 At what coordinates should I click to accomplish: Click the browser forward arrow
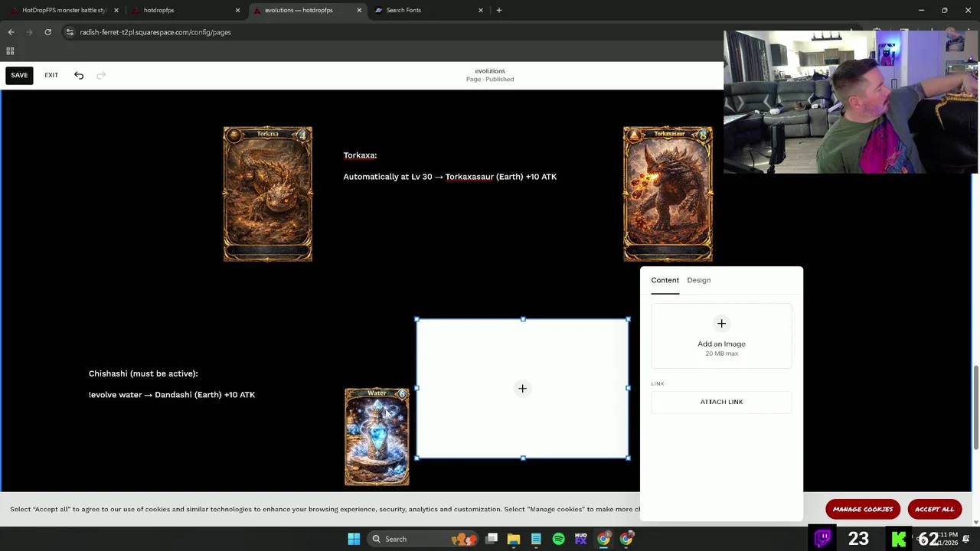coord(30,32)
